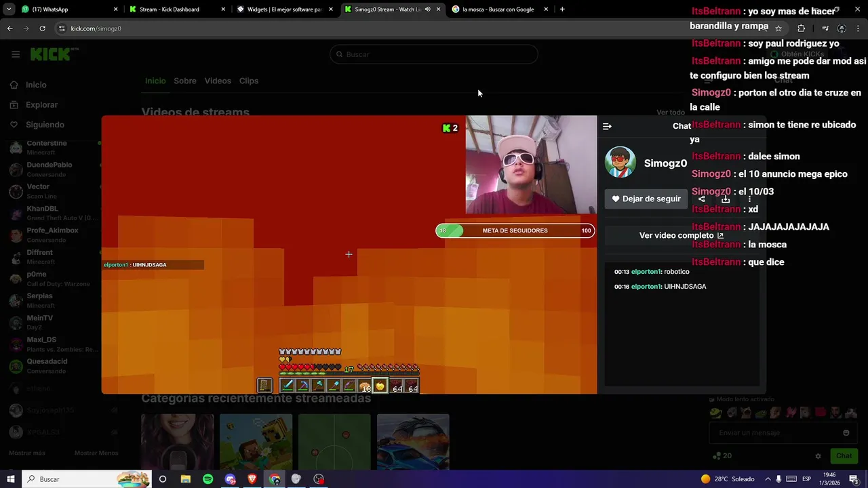The height and width of the screenshot is (488, 868).
Task: Open MeinTV channel in the sidebar
Action: [54, 322]
